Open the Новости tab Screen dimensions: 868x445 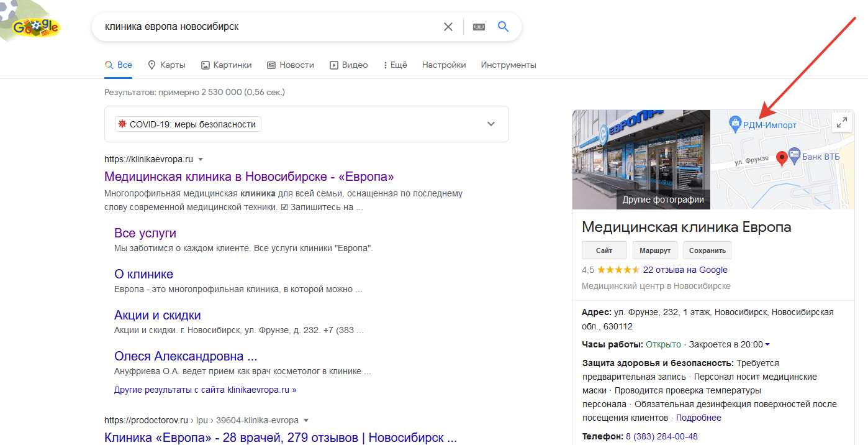click(291, 65)
